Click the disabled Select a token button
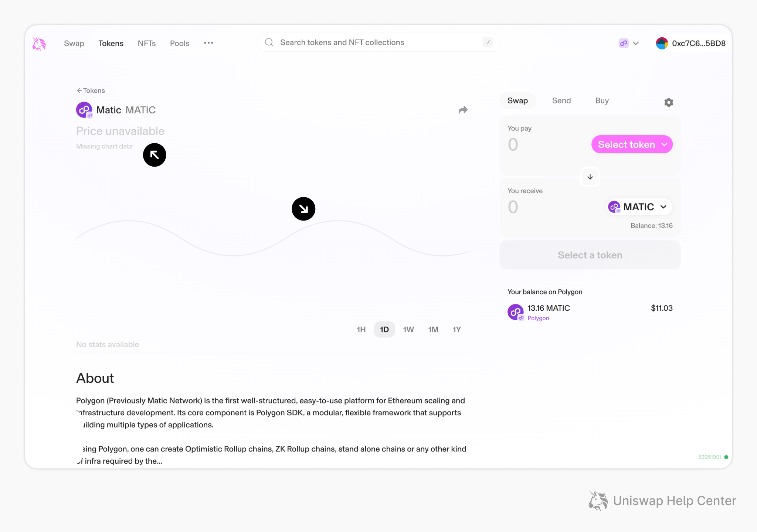Viewport: 757px width, 532px height. pyautogui.click(x=590, y=255)
